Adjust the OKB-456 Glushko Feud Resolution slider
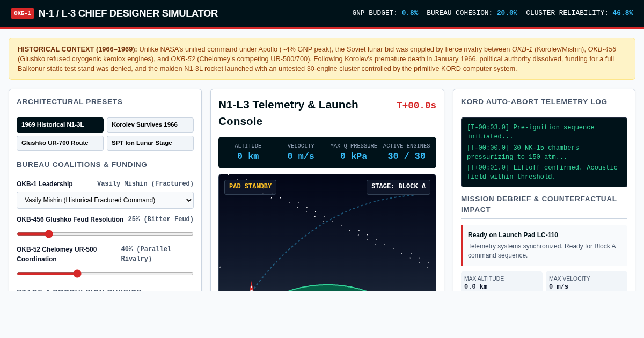Screen dimensions: 644x338 pos(105,234)
